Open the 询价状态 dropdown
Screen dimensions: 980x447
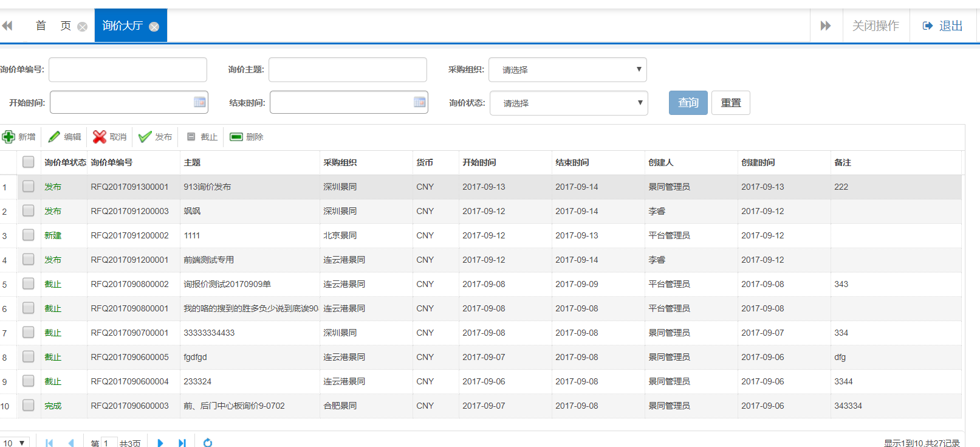click(x=569, y=103)
